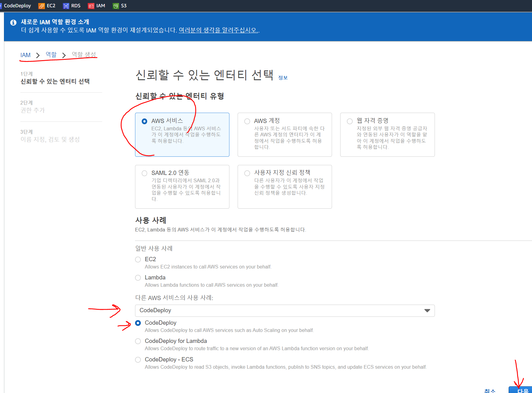Click description about routing traffic to Lambda version

tap(257, 348)
